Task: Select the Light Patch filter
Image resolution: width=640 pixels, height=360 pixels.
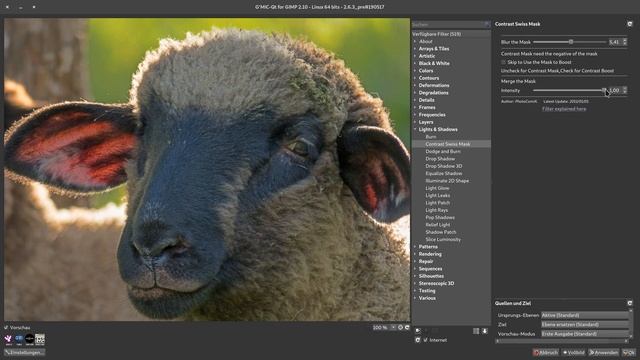Action: 438,203
